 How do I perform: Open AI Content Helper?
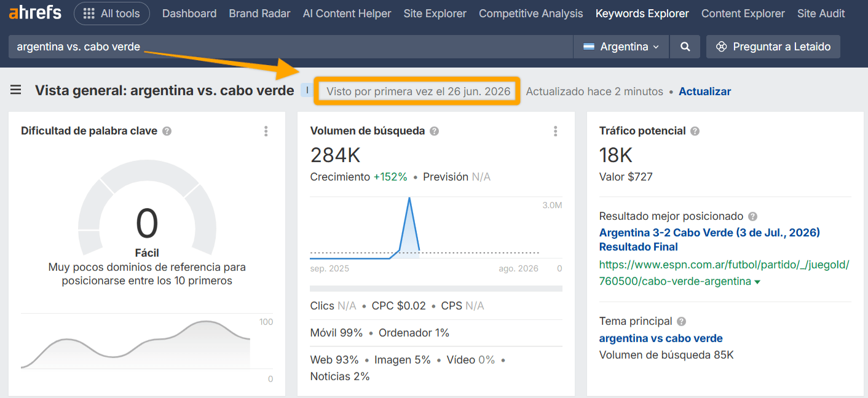(347, 14)
